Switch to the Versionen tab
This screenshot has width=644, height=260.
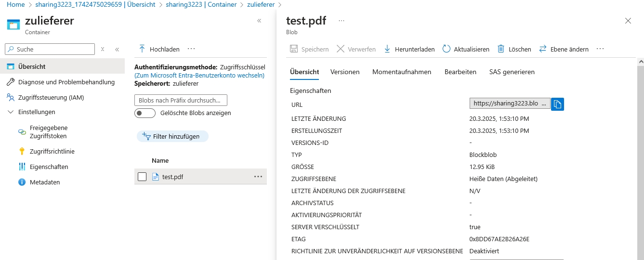[345, 72]
